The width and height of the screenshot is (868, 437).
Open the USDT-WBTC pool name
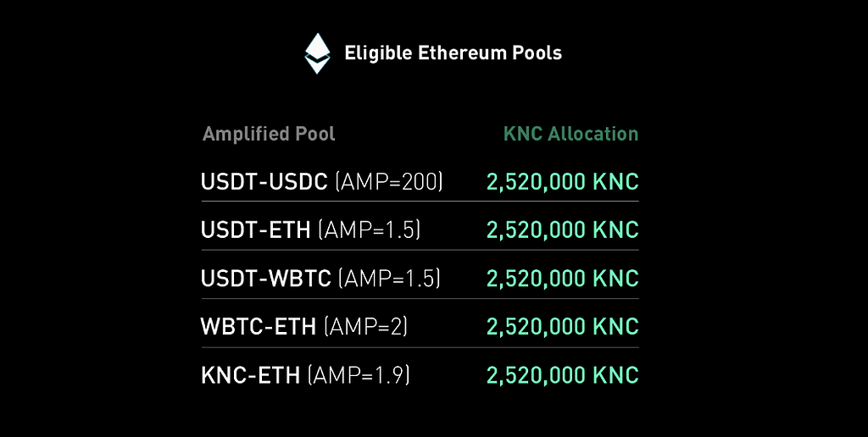[265, 279]
